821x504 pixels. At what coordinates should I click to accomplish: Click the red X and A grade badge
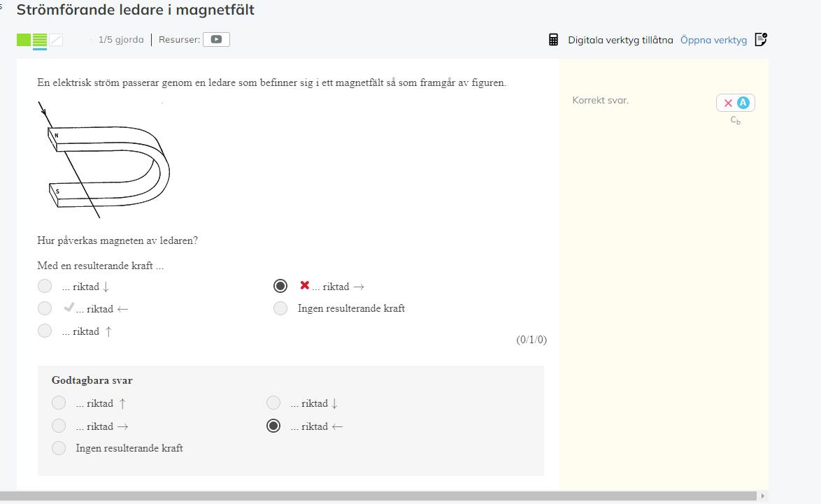point(735,103)
